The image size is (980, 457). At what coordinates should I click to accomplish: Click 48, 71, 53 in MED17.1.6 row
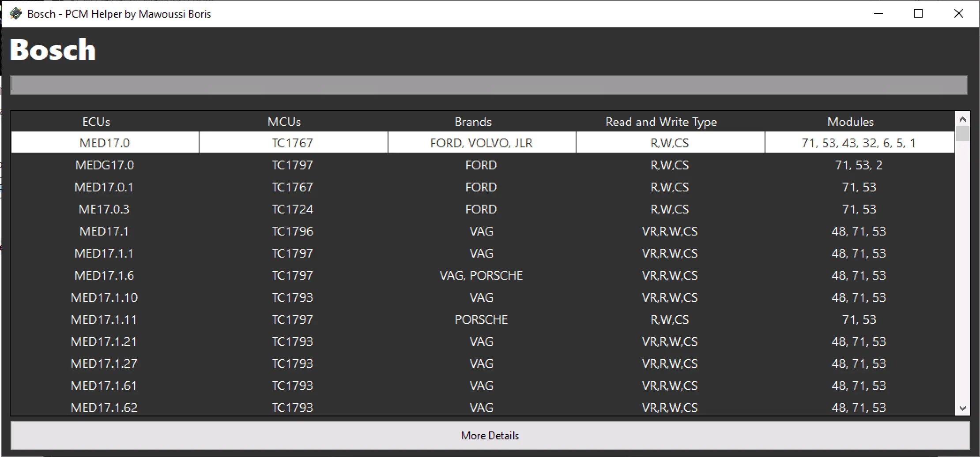coord(859,275)
